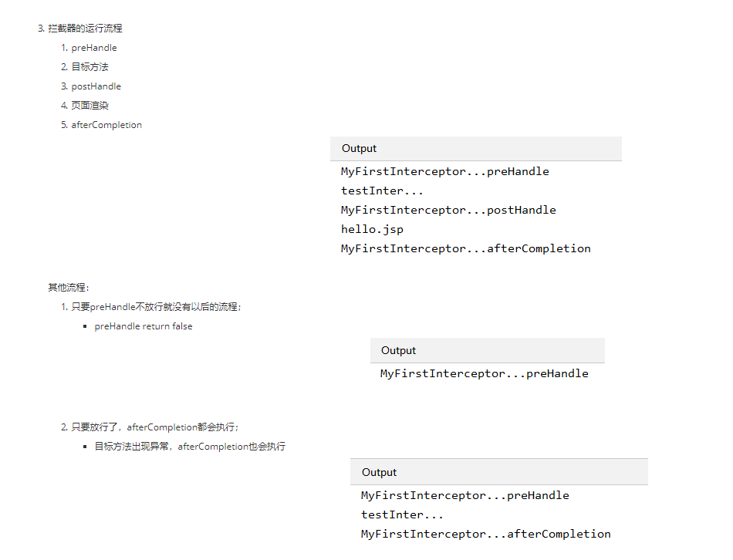Select the "页面渲染" list item
This screenshot has width=733, height=560.
click(90, 106)
